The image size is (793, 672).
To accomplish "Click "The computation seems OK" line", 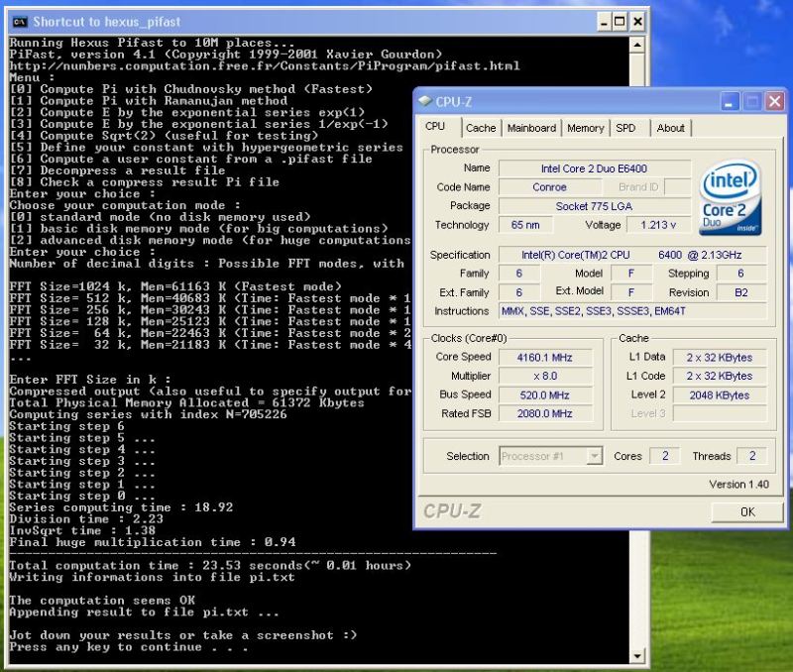I will (x=102, y=601).
